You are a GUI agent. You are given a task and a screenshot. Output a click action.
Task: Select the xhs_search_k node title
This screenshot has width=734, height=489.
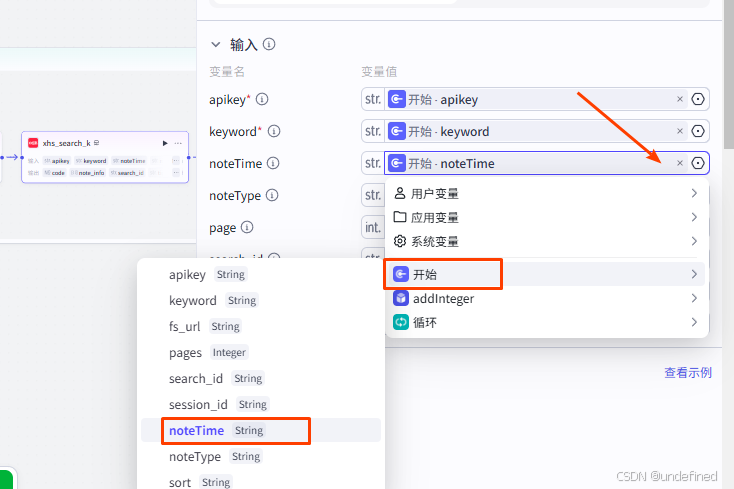pos(66,143)
